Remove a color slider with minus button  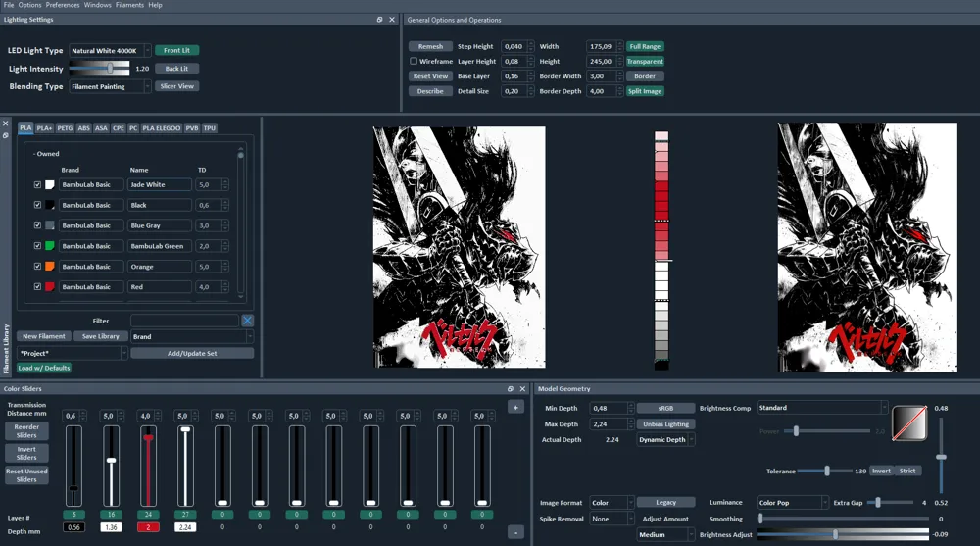tap(515, 533)
